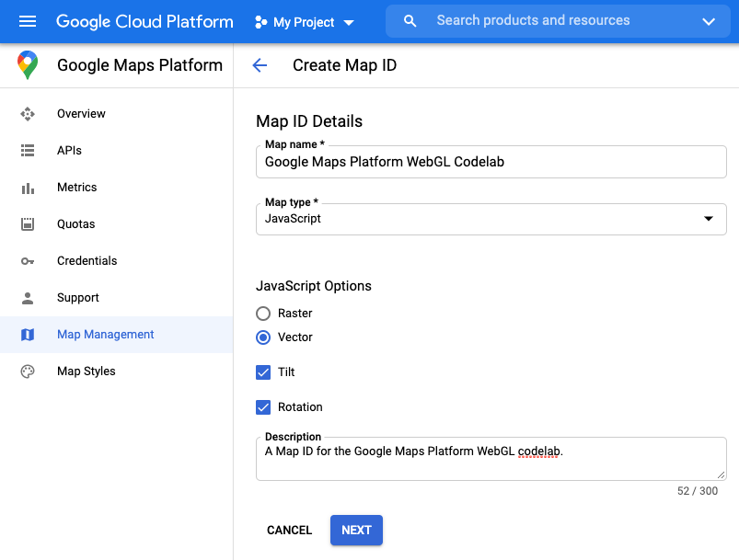Click the Metrics bar chart icon
739x560 pixels.
[29, 187]
